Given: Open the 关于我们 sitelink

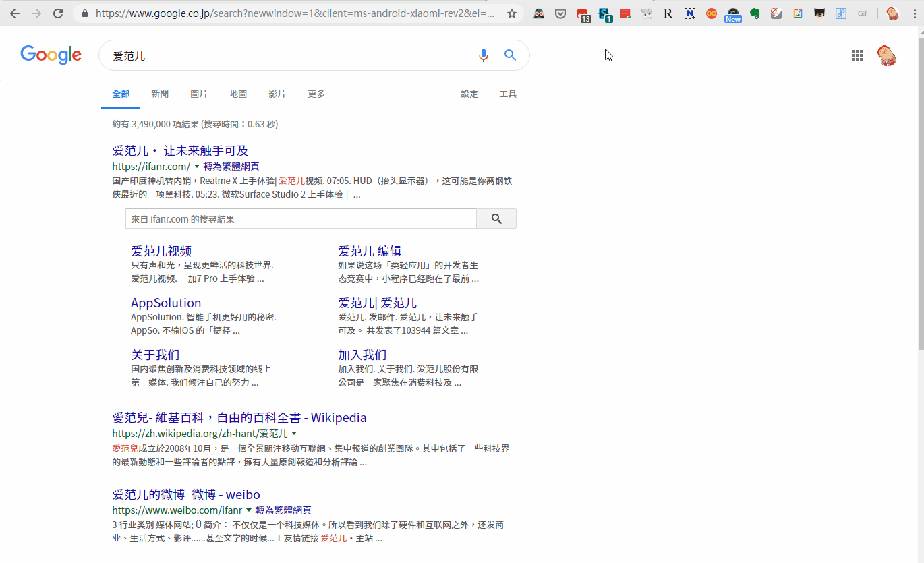Looking at the screenshot, I should pos(155,355).
